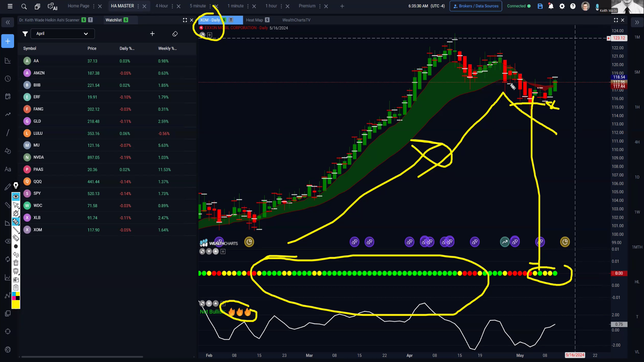Pick the cyan color swatch in the palette
The image size is (644, 362).
click(x=14, y=294)
